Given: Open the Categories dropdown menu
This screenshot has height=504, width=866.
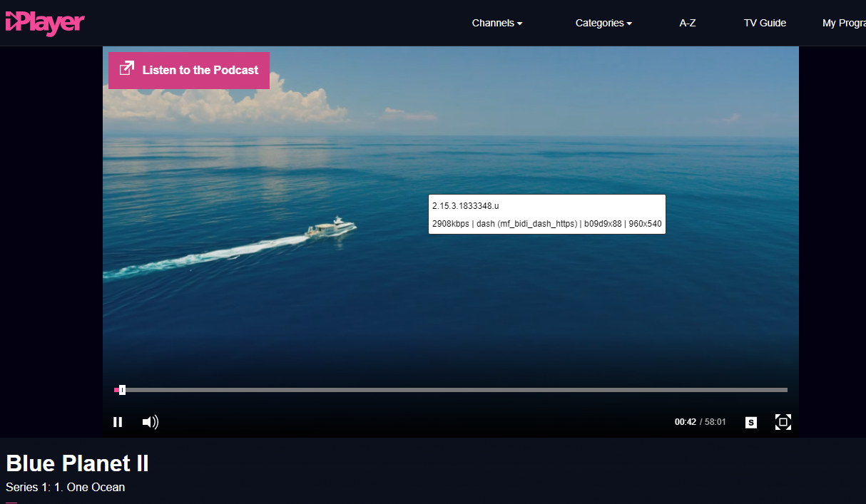Looking at the screenshot, I should [603, 23].
